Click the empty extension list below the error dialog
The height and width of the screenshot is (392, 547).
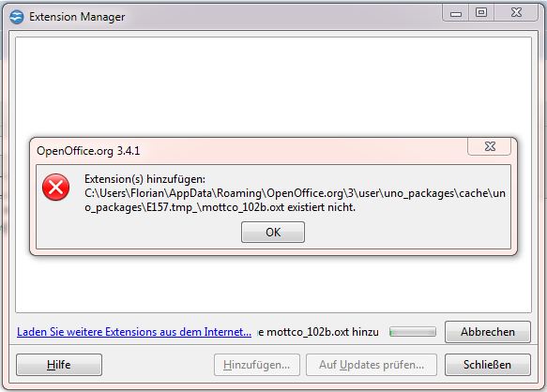274,284
